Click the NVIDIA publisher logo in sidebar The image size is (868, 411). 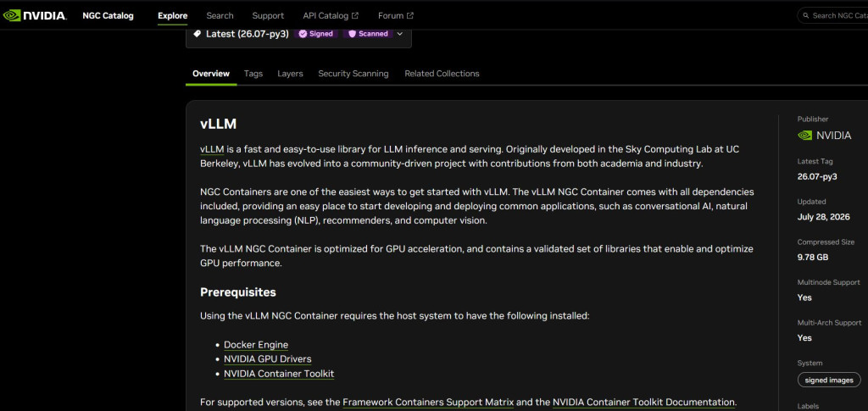click(x=824, y=136)
